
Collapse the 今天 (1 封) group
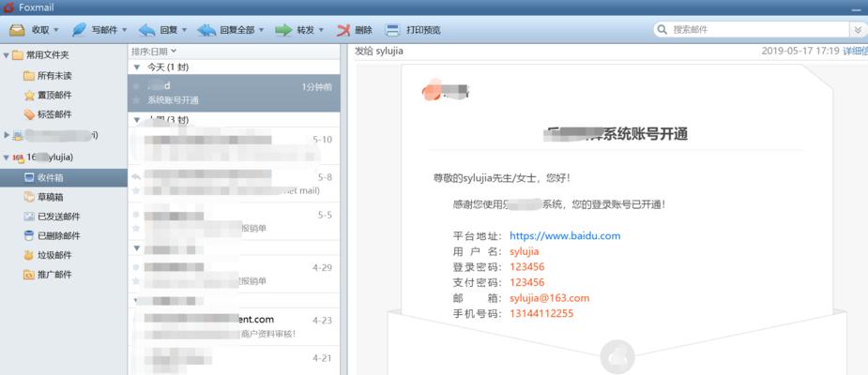click(x=137, y=67)
